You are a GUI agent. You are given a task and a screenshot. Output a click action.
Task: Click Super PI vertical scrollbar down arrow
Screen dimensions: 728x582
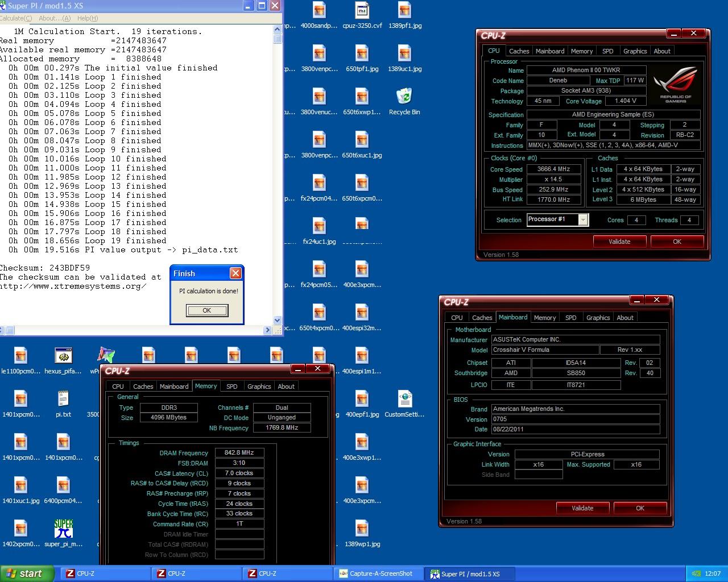(x=278, y=320)
